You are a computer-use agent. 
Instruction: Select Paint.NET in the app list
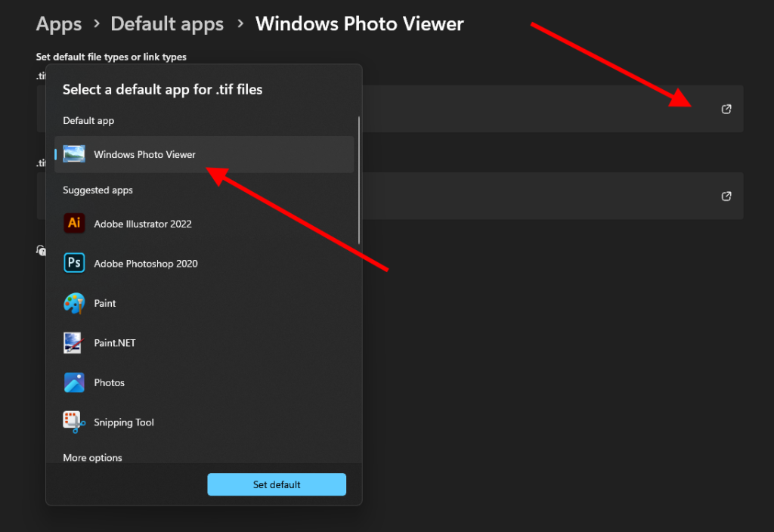[115, 343]
